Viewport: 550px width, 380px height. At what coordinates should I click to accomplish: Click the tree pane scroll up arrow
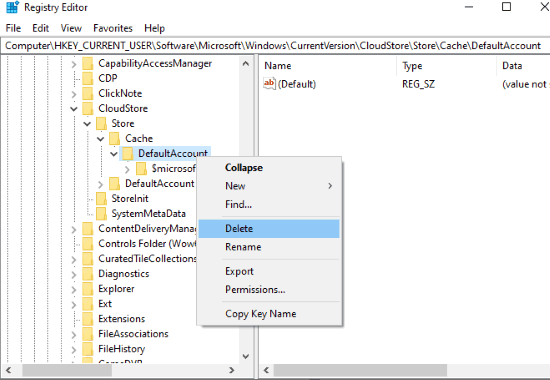pyautogui.click(x=246, y=64)
